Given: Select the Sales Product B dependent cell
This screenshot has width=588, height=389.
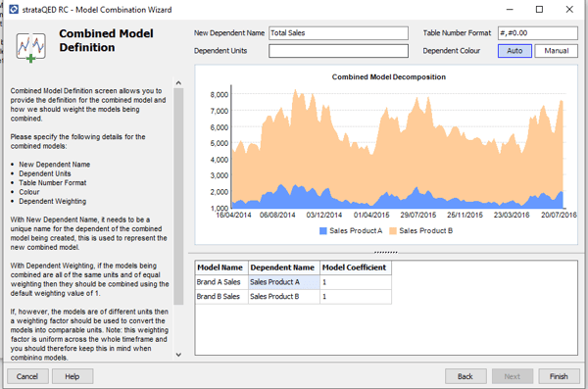Looking at the screenshot, I should pos(283,297).
